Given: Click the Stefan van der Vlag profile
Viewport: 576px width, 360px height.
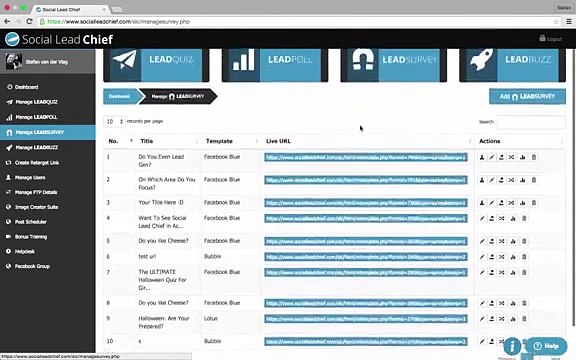Looking at the screenshot, I should point(48,62).
